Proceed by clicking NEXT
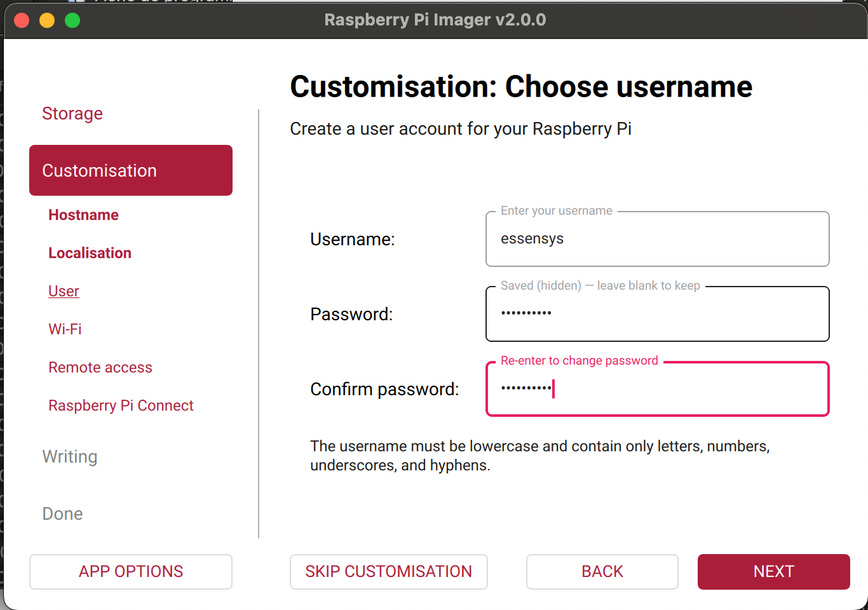Image resolution: width=868 pixels, height=610 pixels. pos(773,572)
